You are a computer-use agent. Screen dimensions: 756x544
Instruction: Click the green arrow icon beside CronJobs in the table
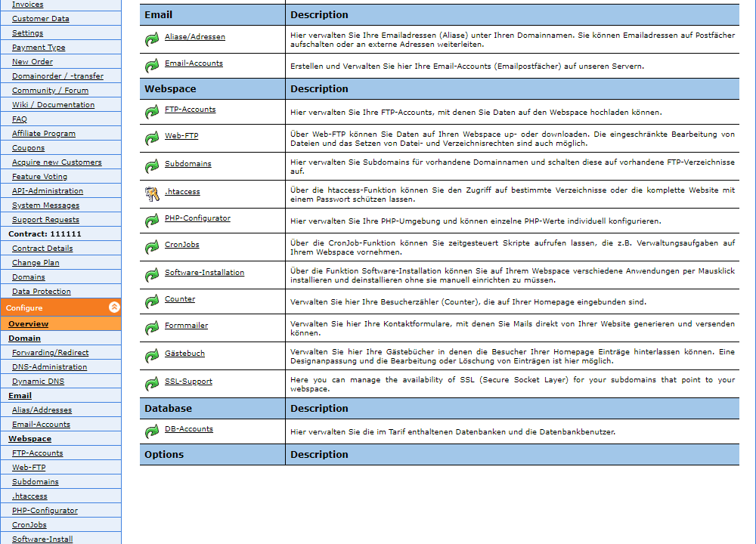(x=152, y=247)
